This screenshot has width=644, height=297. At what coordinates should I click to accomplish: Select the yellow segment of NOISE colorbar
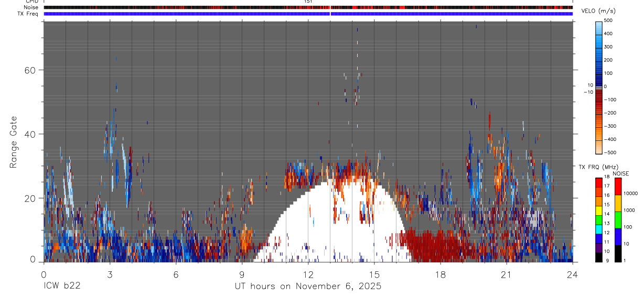[618, 203]
